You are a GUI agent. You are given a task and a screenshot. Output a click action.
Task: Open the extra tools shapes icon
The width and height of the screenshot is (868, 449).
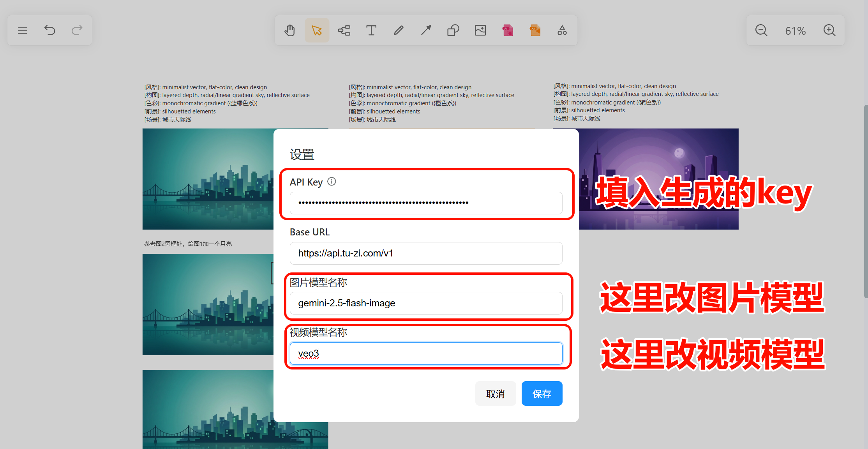click(562, 30)
